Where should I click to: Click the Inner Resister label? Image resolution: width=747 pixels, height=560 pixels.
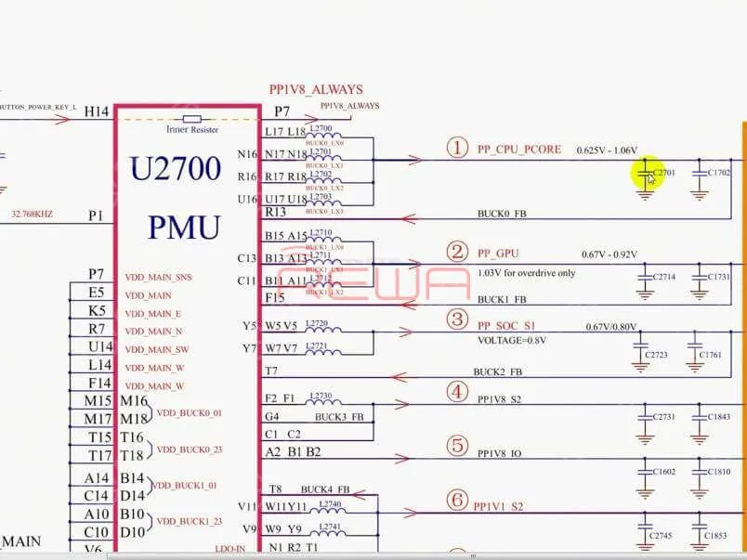tap(192, 129)
